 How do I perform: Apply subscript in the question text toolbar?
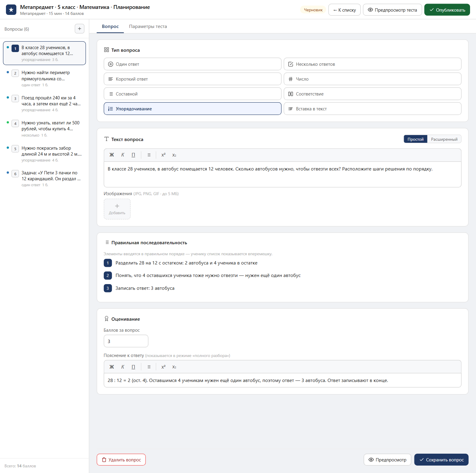(x=174, y=155)
